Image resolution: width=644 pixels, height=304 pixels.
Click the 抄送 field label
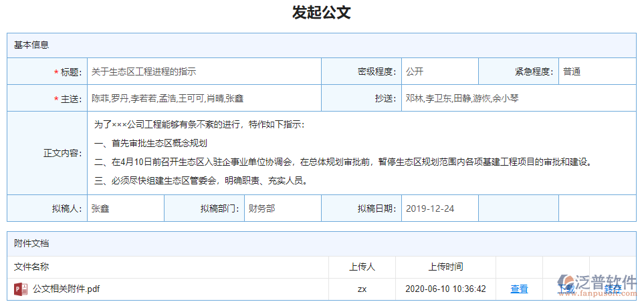point(386,98)
